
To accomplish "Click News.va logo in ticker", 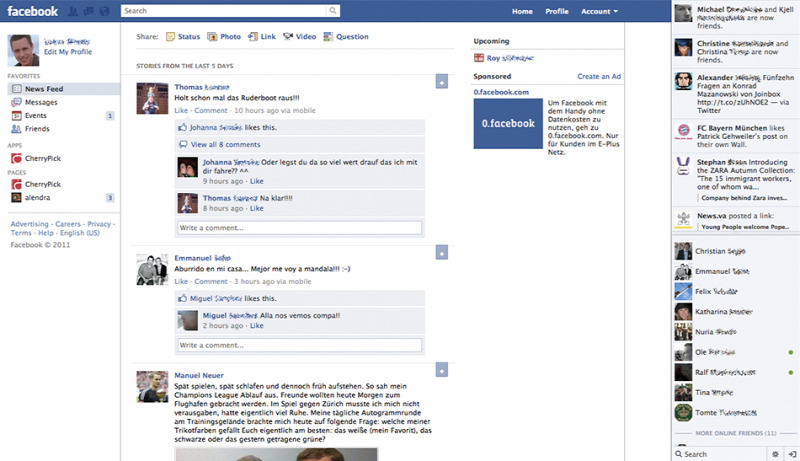I will point(683,220).
